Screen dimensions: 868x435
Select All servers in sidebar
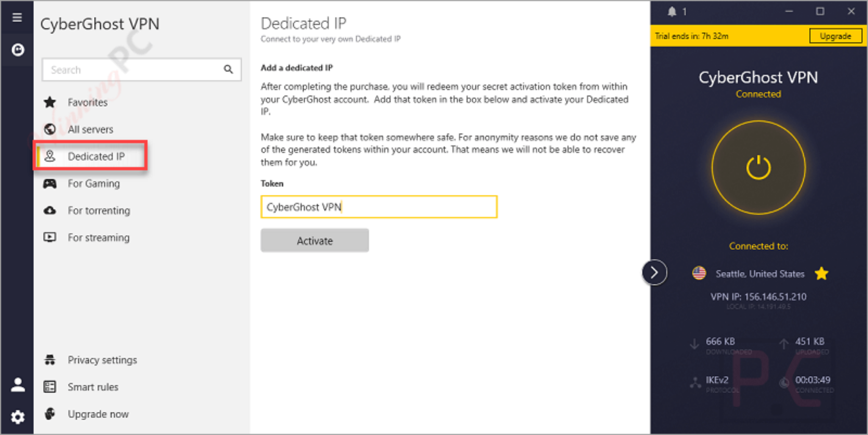pos(90,129)
